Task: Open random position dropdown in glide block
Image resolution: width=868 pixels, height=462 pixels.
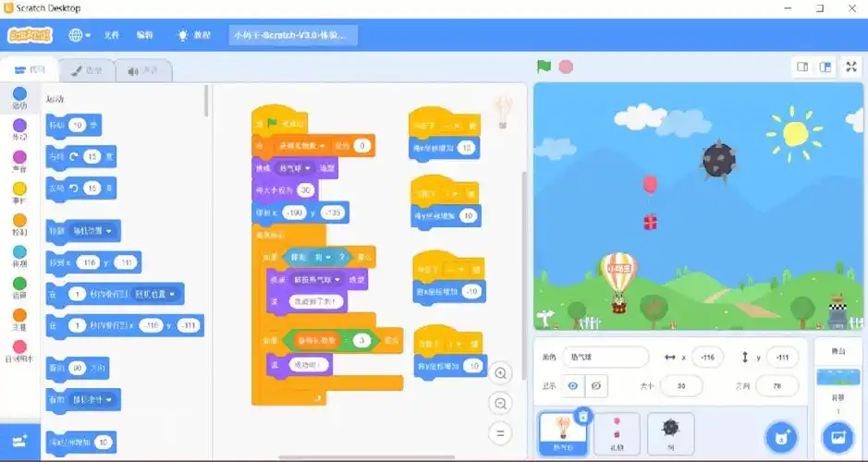Action: tap(155, 294)
